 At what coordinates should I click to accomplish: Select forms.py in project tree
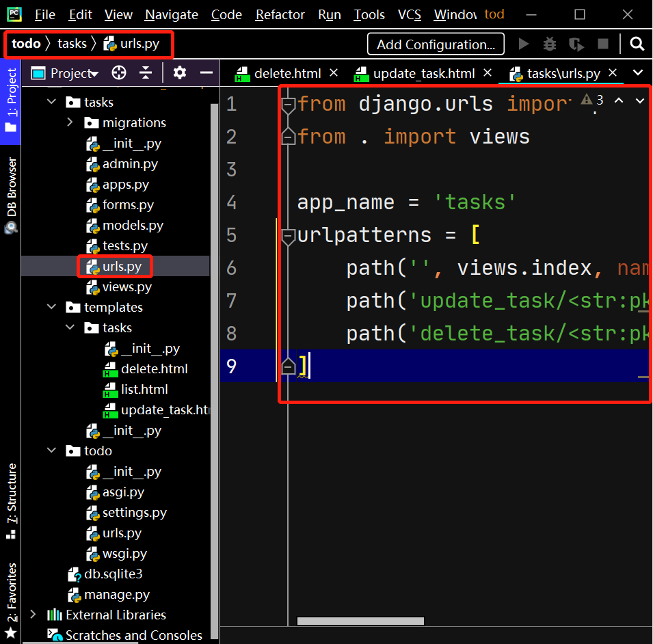(x=120, y=205)
